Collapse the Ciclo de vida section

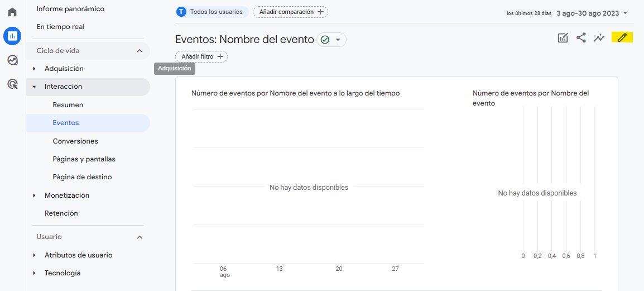click(x=140, y=51)
